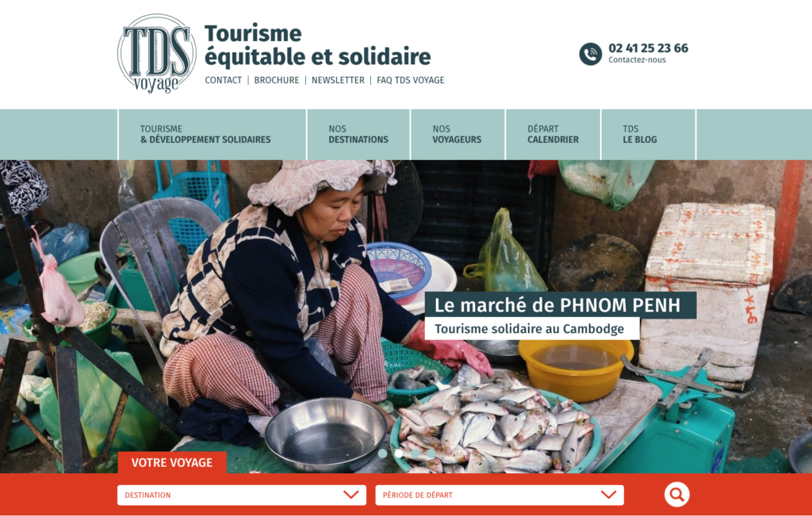Open the Nos Destinations menu
The height and width of the screenshot is (516, 812).
coord(358,135)
